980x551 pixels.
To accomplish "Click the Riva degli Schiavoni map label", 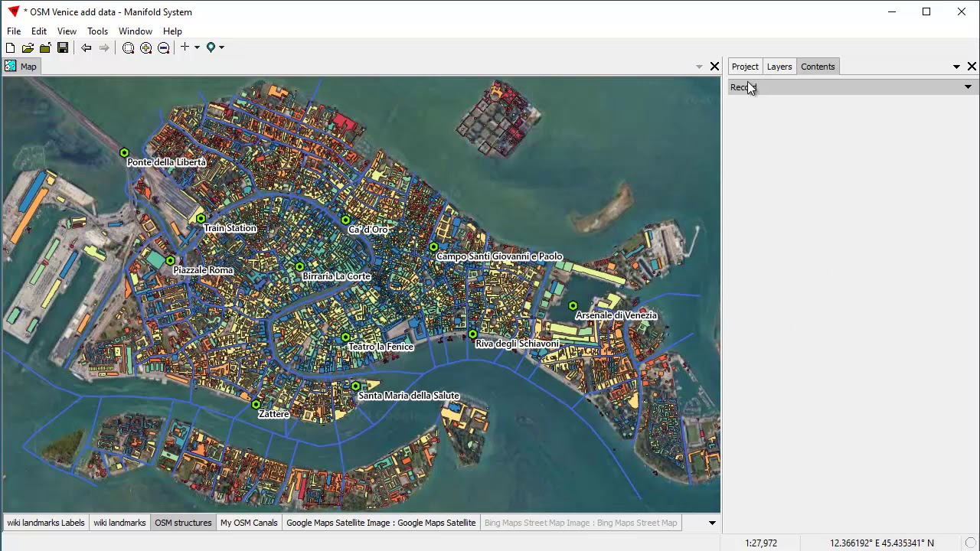I will [517, 344].
